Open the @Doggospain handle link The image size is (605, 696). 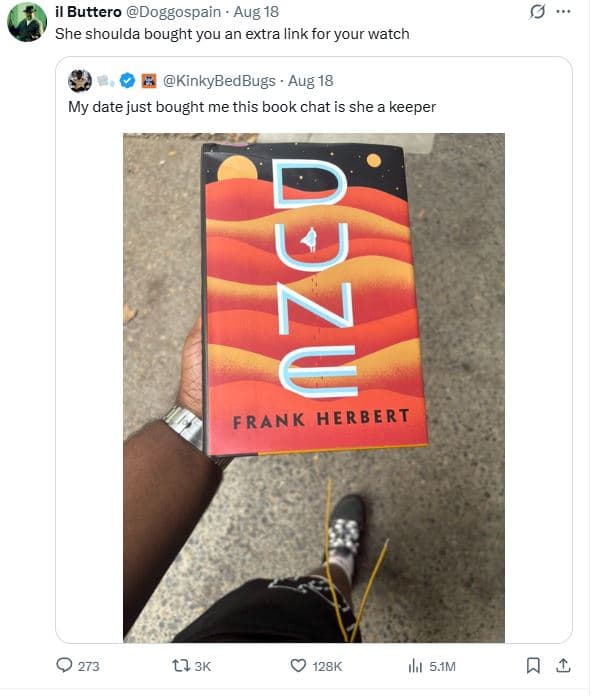(x=174, y=12)
